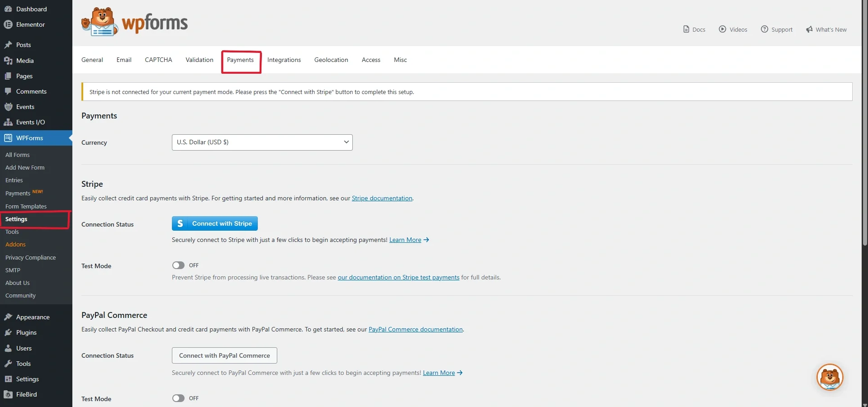The width and height of the screenshot is (868, 407).
Task: Click the Events icon in sidebar
Action: click(x=8, y=107)
